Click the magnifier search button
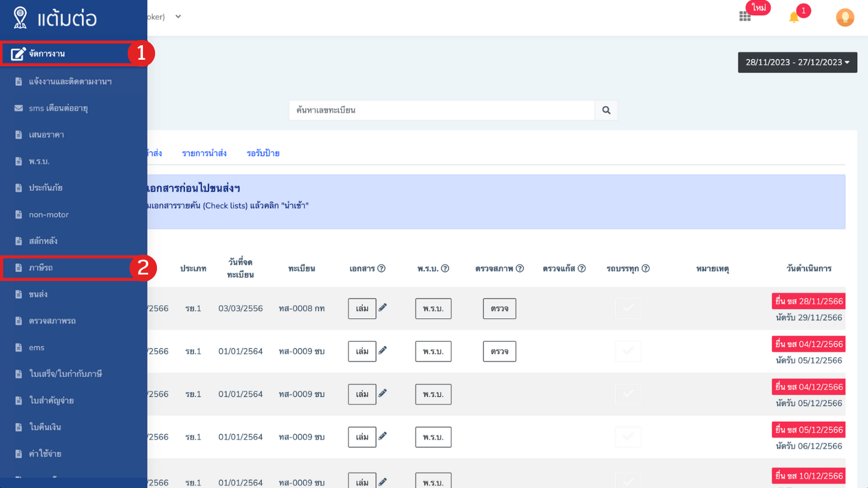This screenshot has height=488, width=868. tap(606, 110)
